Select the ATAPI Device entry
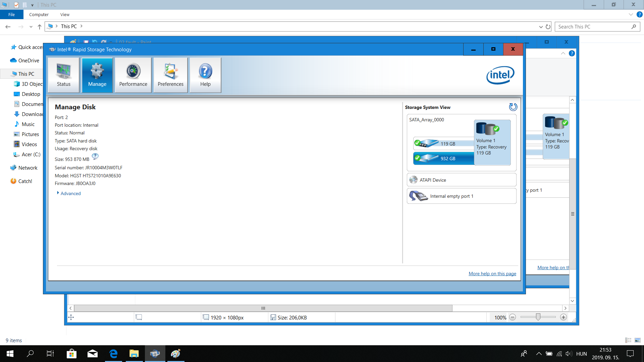 pos(462,180)
